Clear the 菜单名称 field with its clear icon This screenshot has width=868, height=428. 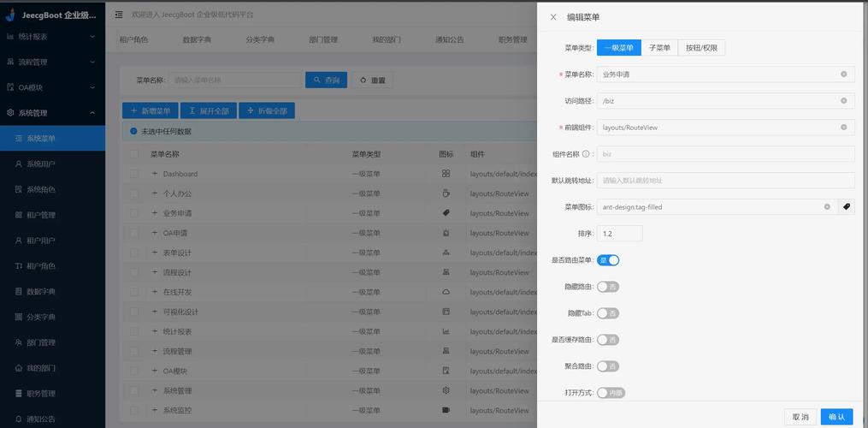click(844, 74)
